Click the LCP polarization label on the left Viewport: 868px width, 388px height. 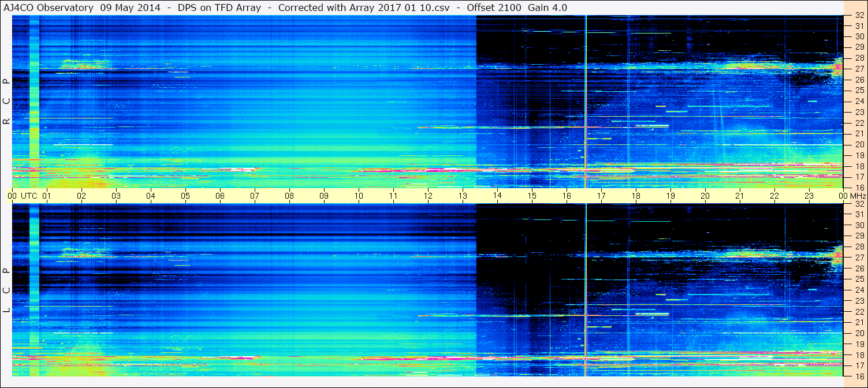6,290
